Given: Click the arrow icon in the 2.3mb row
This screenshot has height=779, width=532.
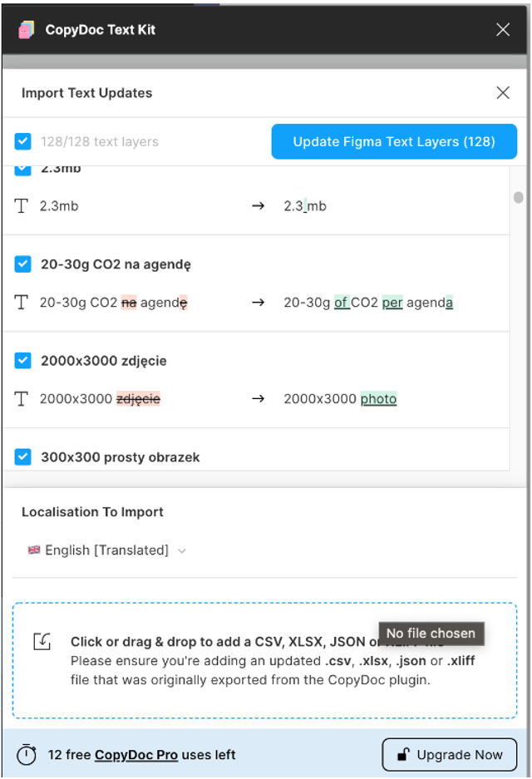Looking at the screenshot, I should pyautogui.click(x=255, y=206).
